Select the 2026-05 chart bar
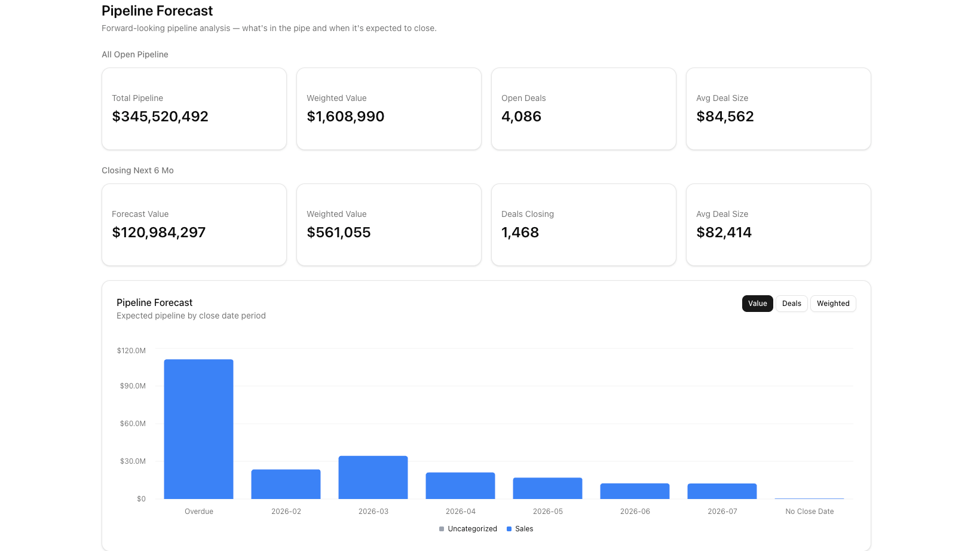The height and width of the screenshot is (551, 980). pyautogui.click(x=547, y=488)
